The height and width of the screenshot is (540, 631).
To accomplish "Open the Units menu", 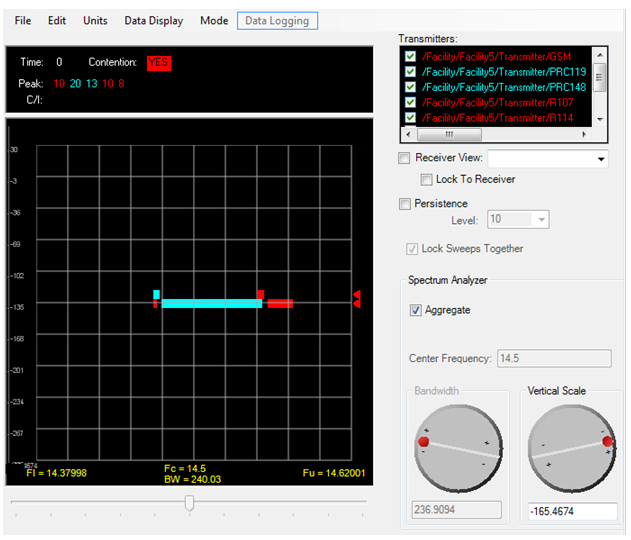I will pyautogui.click(x=95, y=20).
